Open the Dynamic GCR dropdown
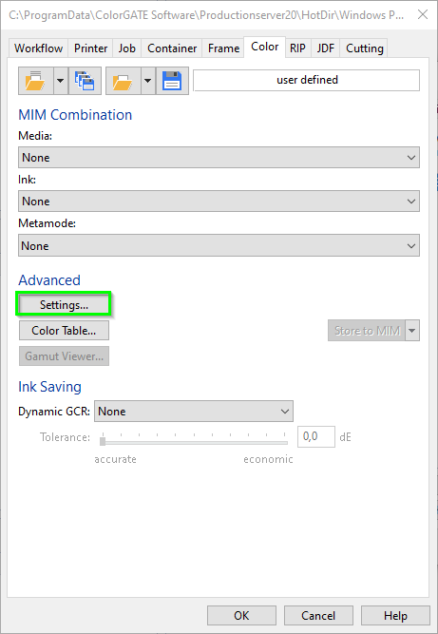 [194, 411]
